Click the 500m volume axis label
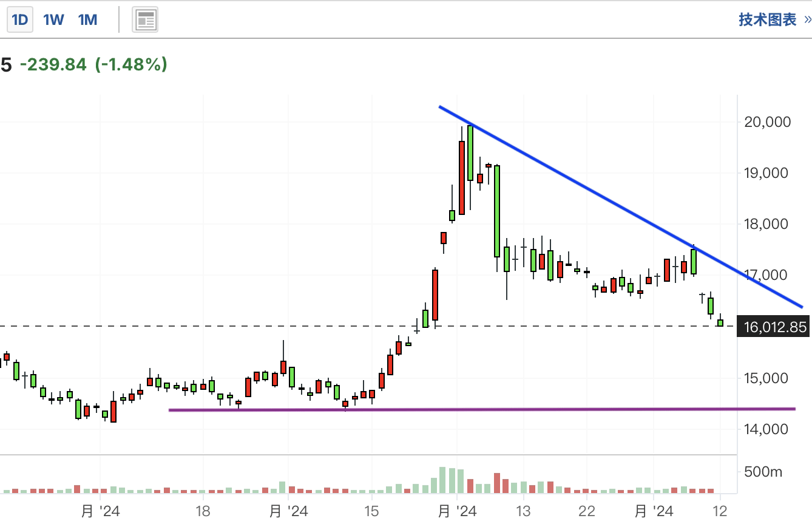The width and height of the screenshot is (812, 521). (x=763, y=472)
